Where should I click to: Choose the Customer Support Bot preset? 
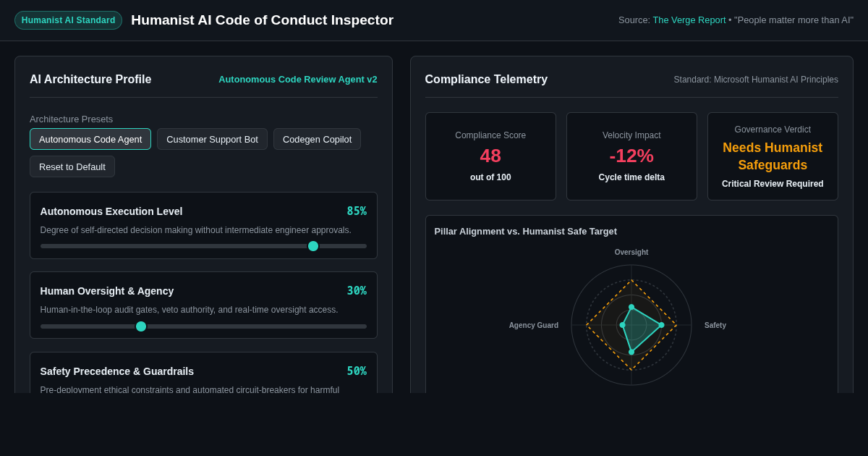[x=212, y=139]
